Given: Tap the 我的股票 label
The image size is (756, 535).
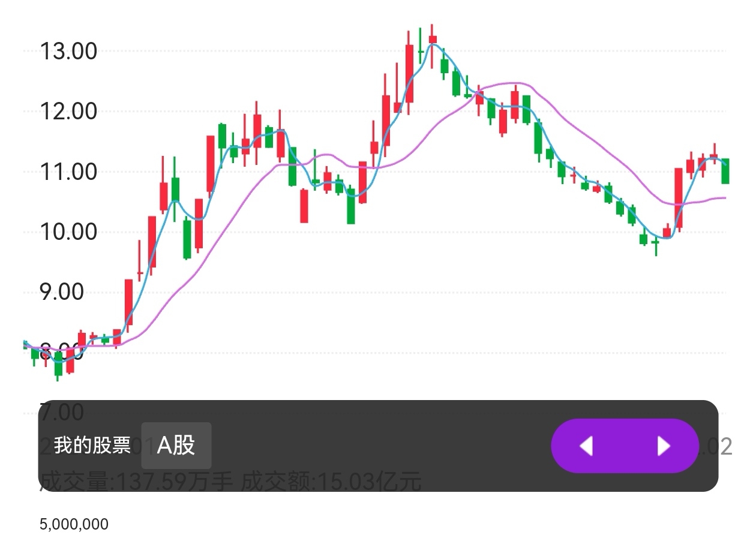Looking at the screenshot, I should point(92,446).
